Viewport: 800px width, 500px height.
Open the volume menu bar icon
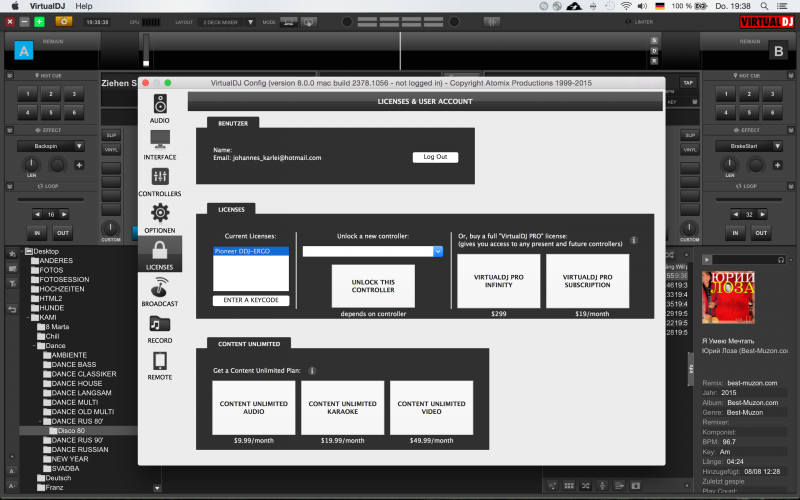pos(642,6)
